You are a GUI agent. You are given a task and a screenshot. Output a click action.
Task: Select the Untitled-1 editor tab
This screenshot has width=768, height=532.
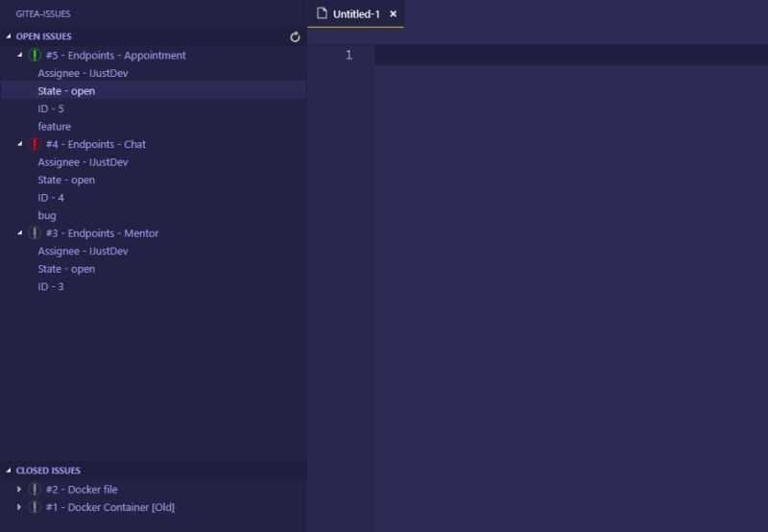tap(356, 14)
